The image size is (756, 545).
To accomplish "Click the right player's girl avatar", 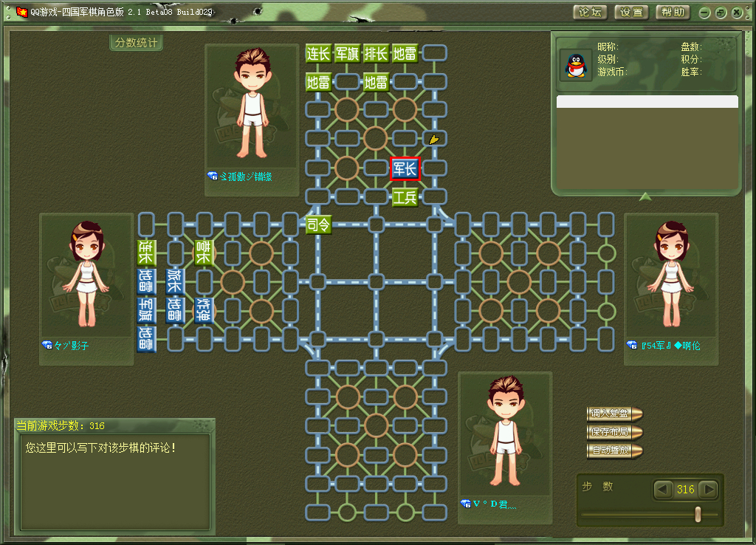I will (x=671, y=274).
